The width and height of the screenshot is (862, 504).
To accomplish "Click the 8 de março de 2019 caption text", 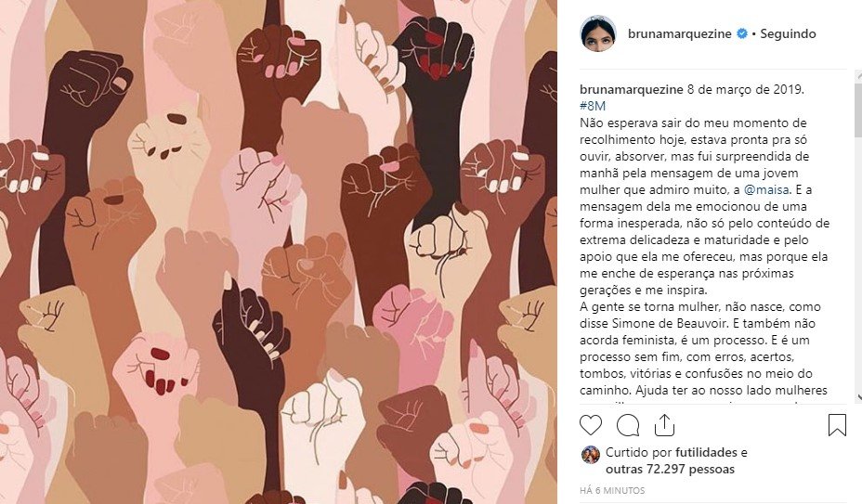I will [746, 90].
